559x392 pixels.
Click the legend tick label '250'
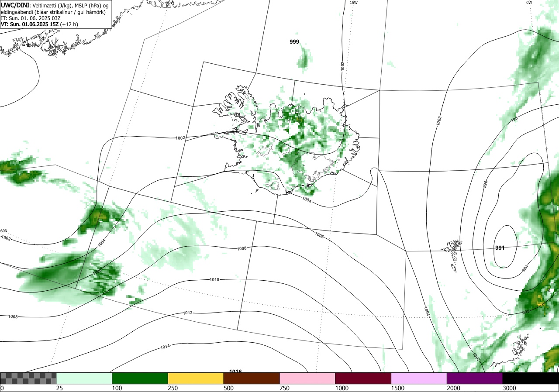pyautogui.click(x=173, y=388)
